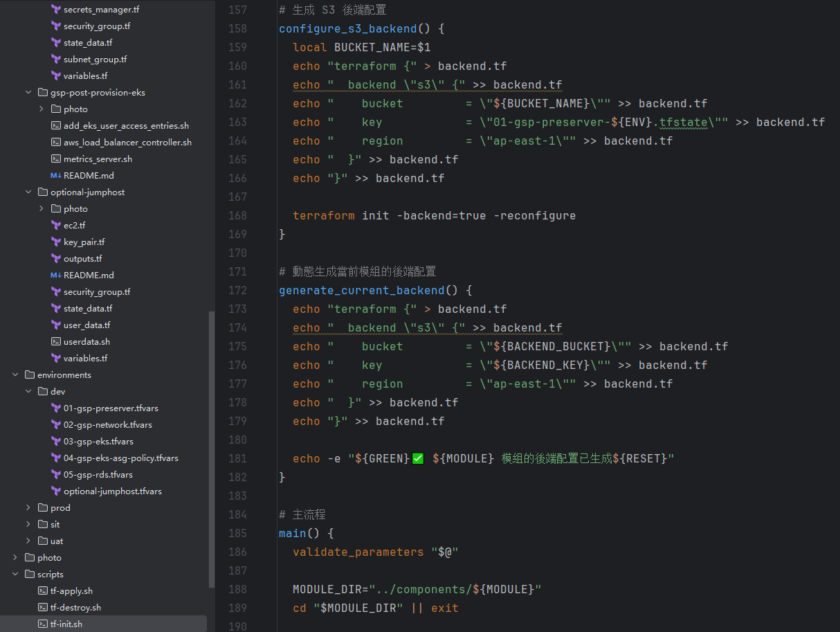
Task: Click the variables.tf icon under optional-jumphost
Action: coord(56,359)
